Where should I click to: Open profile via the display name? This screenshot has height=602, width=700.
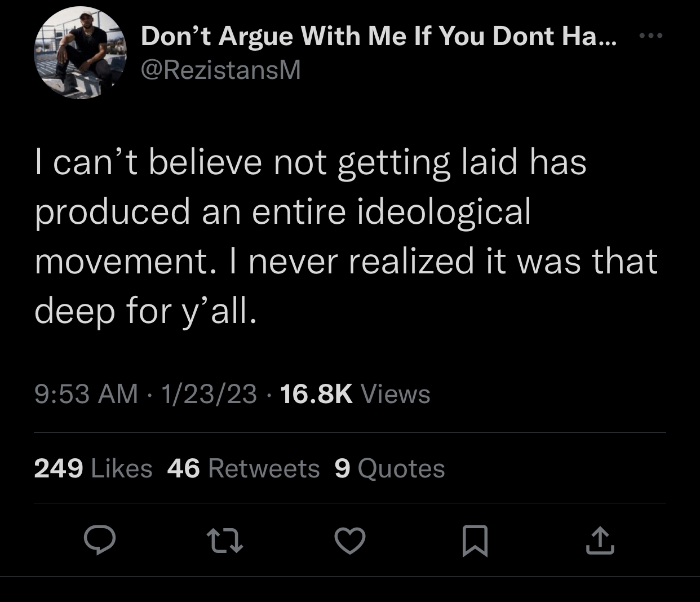[379, 37]
